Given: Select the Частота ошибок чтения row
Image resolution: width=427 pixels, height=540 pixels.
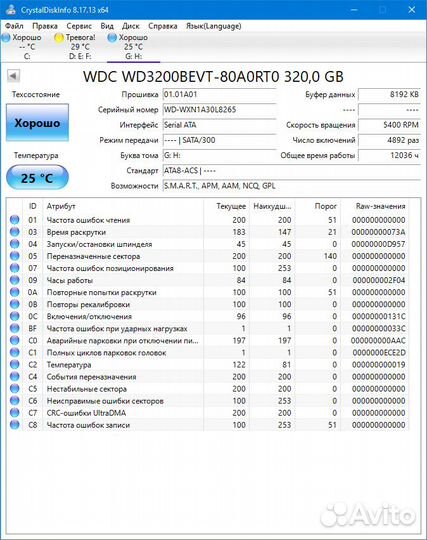Looking at the screenshot, I should (x=209, y=220).
